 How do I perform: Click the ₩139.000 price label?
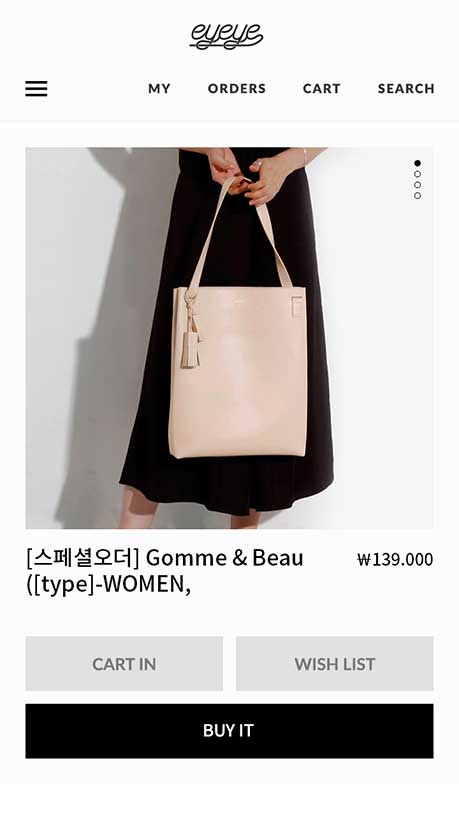coord(395,559)
